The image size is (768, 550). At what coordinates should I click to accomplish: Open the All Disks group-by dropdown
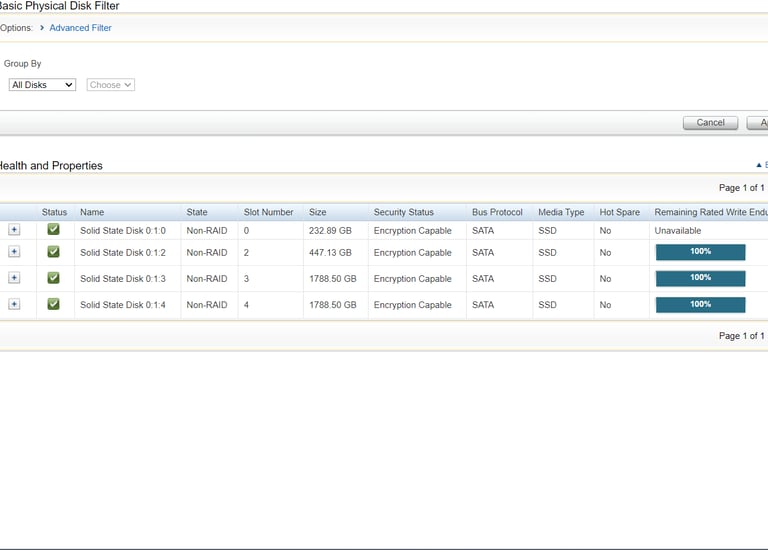point(42,85)
